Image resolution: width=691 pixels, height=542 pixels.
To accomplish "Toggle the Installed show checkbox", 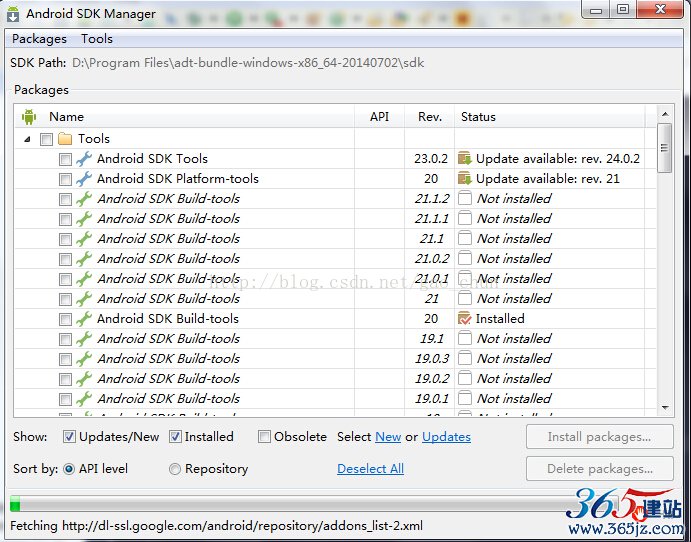I will 175,437.
